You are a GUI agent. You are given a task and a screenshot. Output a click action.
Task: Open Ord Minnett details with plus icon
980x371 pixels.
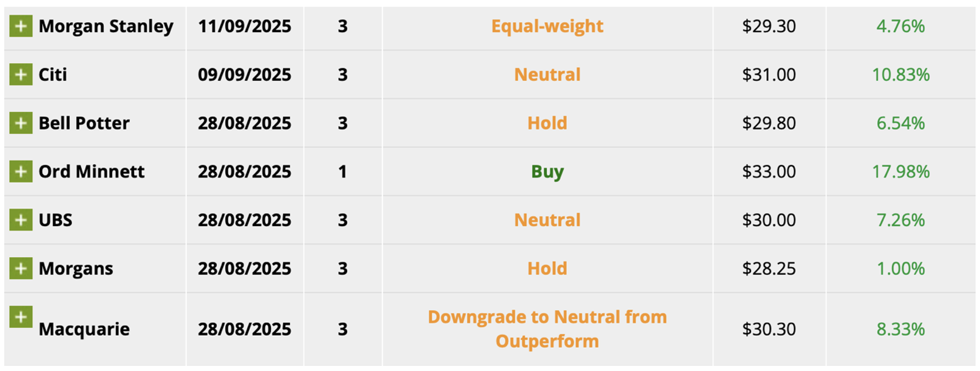21,171
